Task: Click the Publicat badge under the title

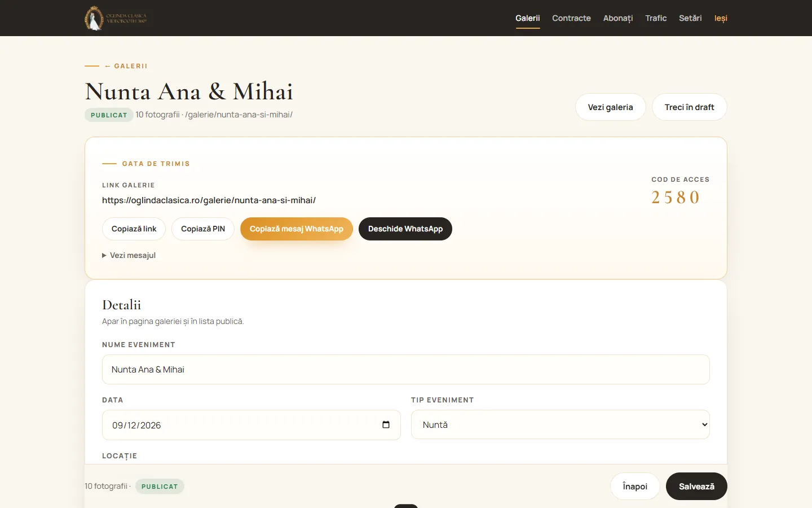Action: 109,115
